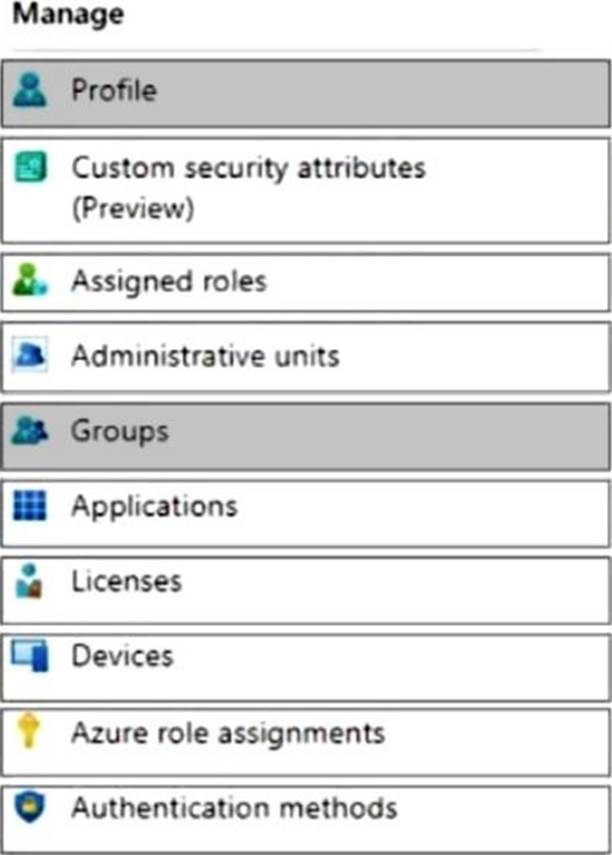Select Authentication methods text
Image resolution: width=612 pixels, height=855 pixels.
[x=233, y=808]
